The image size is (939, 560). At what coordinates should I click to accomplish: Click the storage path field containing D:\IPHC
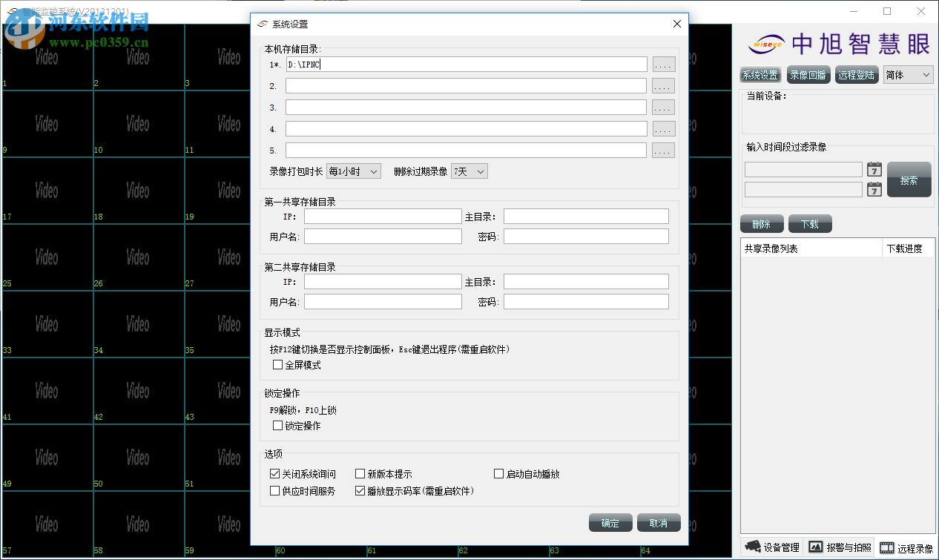click(465, 64)
